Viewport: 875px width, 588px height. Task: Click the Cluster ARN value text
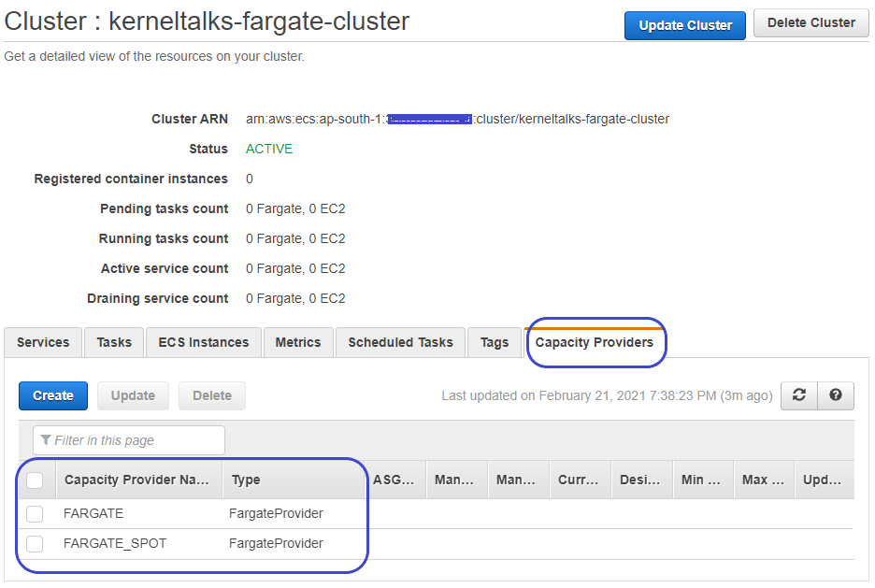(x=457, y=119)
